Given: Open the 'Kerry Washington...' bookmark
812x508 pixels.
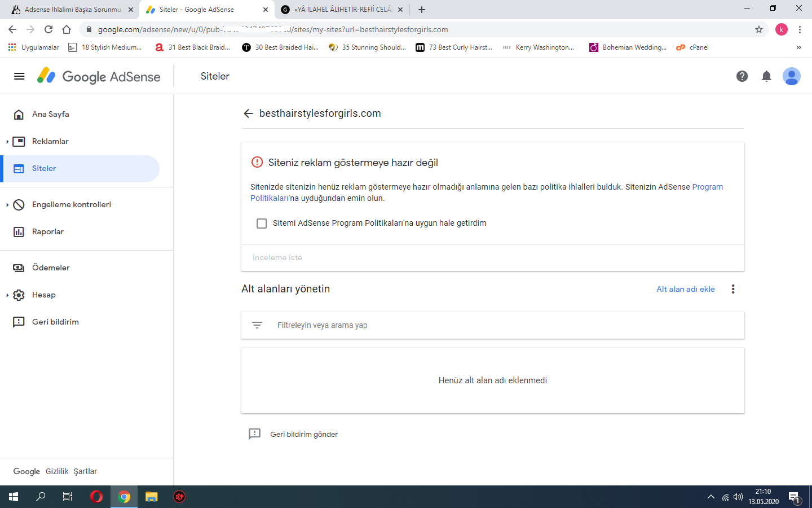Looking at the screenshot, I should (x=539, y=47).
